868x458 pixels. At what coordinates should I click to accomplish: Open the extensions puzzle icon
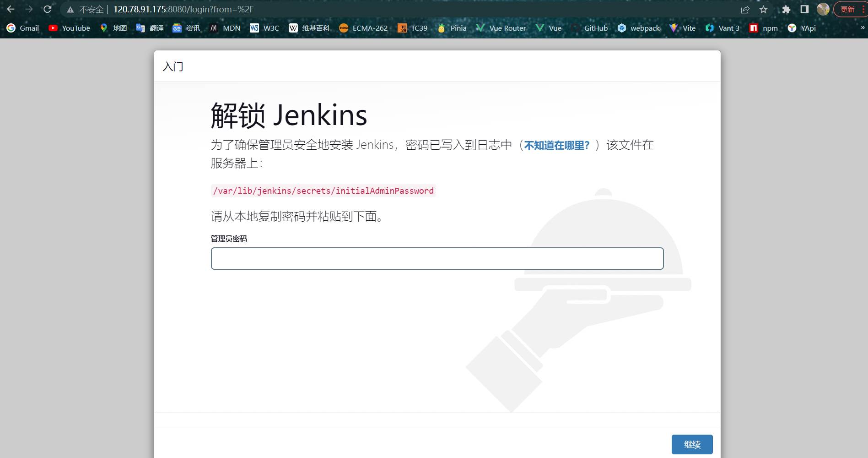pyautogui.click(x=786, y=10)
